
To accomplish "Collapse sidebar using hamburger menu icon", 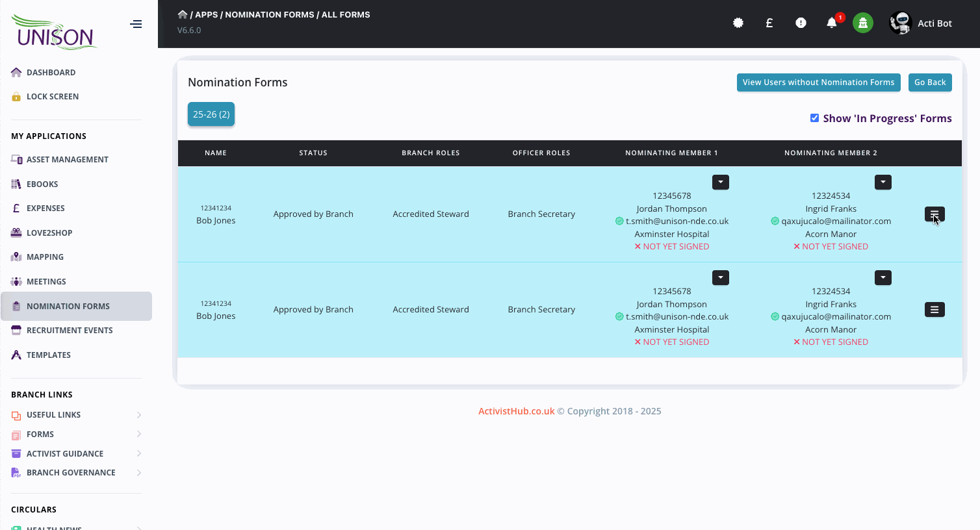I will point(136,24).
